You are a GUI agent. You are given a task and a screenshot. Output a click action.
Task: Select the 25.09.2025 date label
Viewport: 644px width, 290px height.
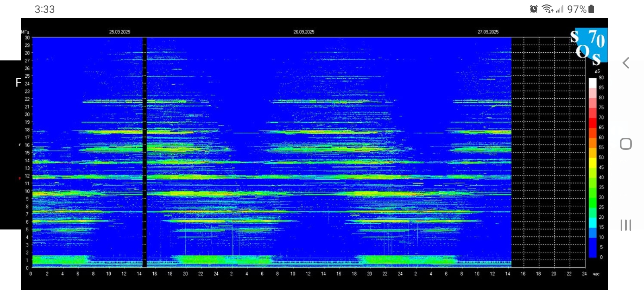tap(120, 32)
